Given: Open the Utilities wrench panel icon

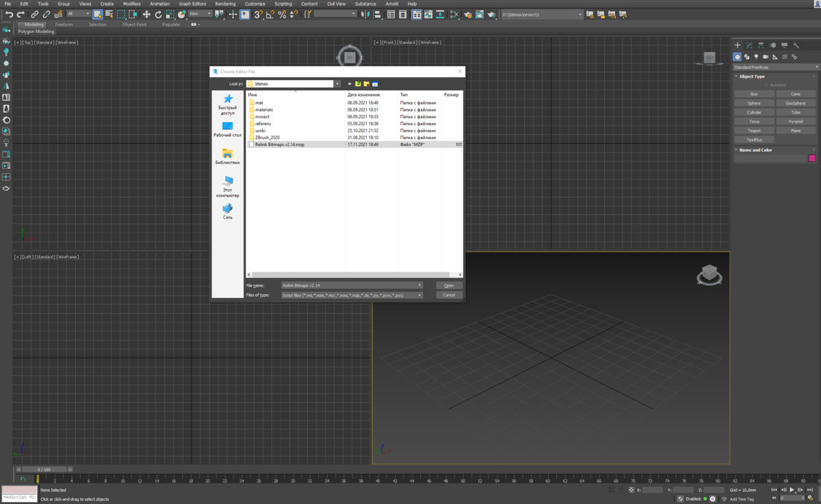Looking at the screenshot, I should [x=796, y=45].
